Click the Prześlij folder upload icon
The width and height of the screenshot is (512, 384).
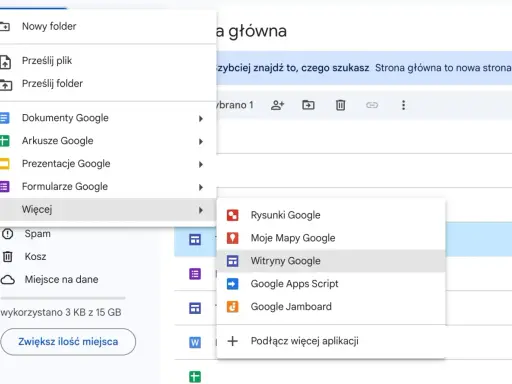click(6, 85)
